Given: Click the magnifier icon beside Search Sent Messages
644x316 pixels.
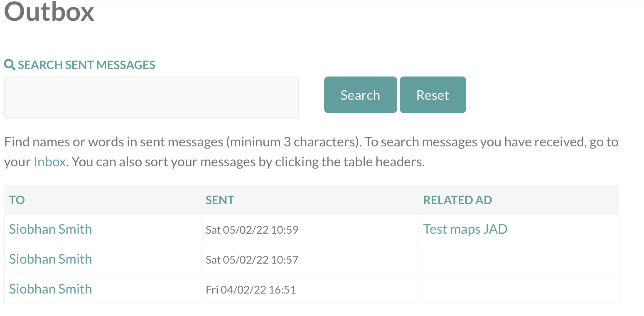Looking at the screenshot, I should [10, 65].
